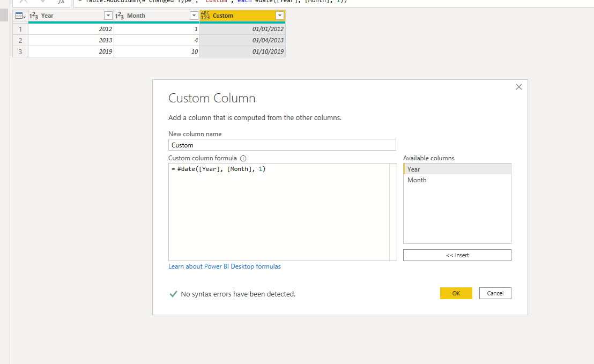594x364 pixels.
Task: Click the cell with 2013
Action: tap(71, 40)
